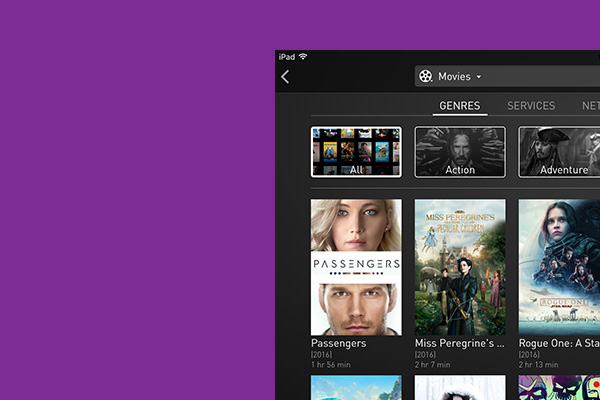Choose the Adventure genre tile
The image size is (600, 400).
pos(559,152)
